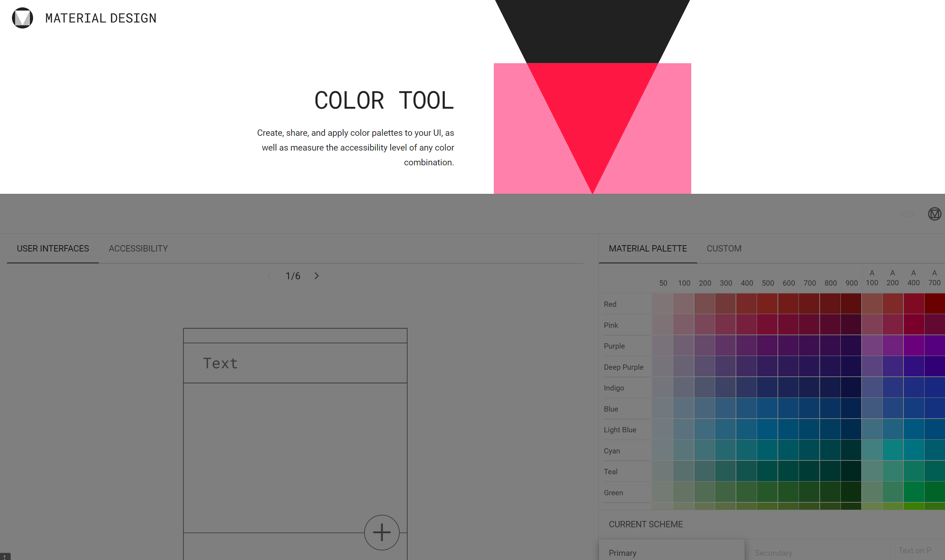Pick the Blue 600 color swatch

(x=788, y=409)
